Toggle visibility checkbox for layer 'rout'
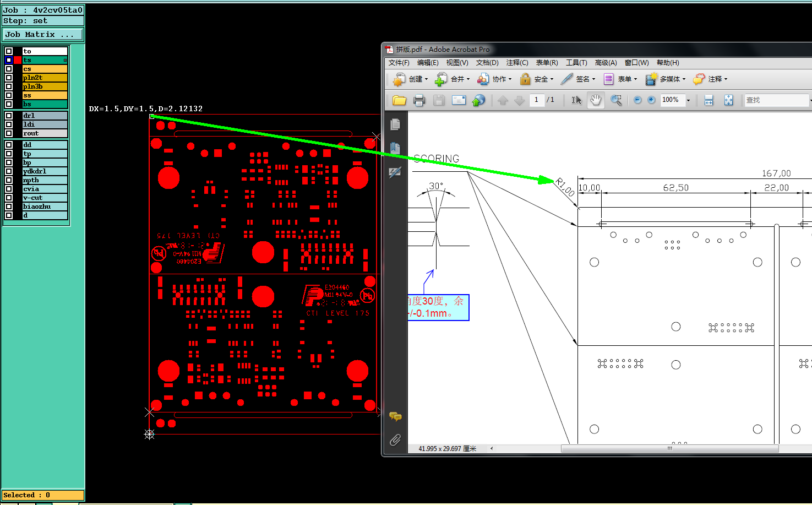 tap(9, 133)
